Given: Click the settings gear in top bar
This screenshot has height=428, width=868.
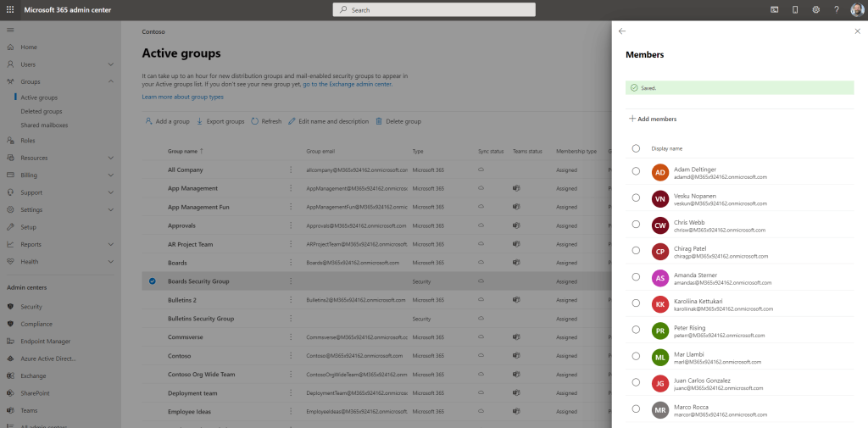Looking at the screenshot, I should pos(815,9).
